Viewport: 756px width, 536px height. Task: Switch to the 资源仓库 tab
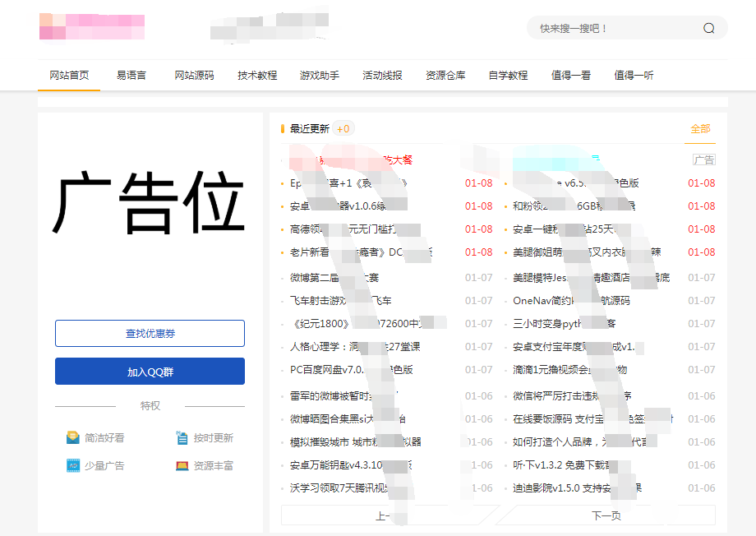pyautogui.click(x=445, y=75)
